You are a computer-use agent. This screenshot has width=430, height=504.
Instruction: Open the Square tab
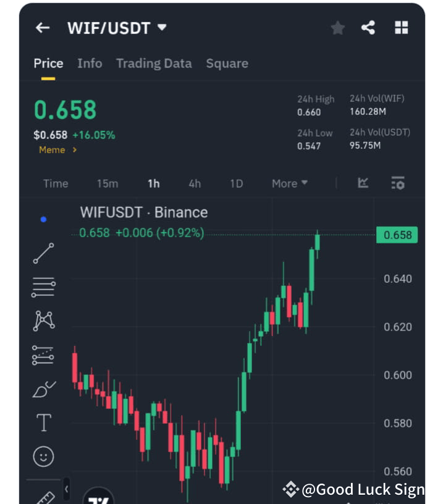point(226,63)
